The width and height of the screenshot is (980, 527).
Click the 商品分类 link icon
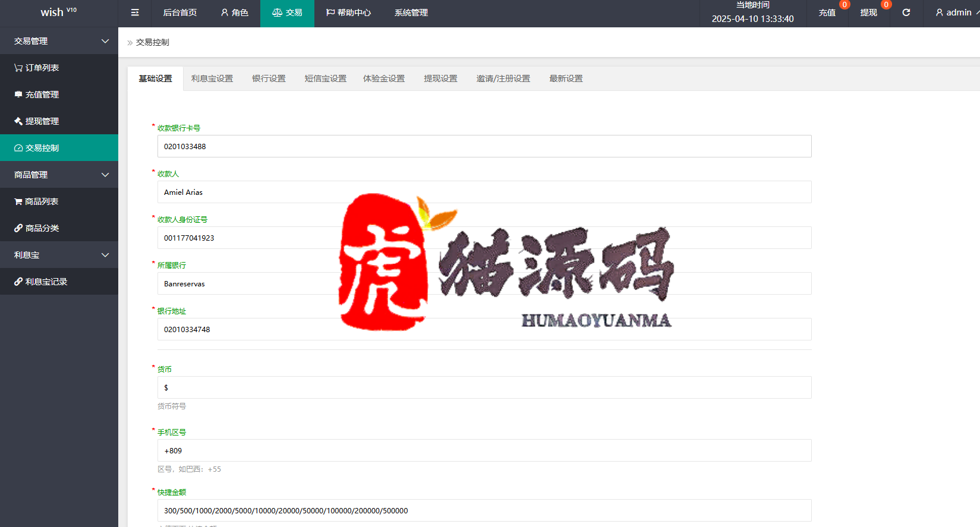click(18, 228)
